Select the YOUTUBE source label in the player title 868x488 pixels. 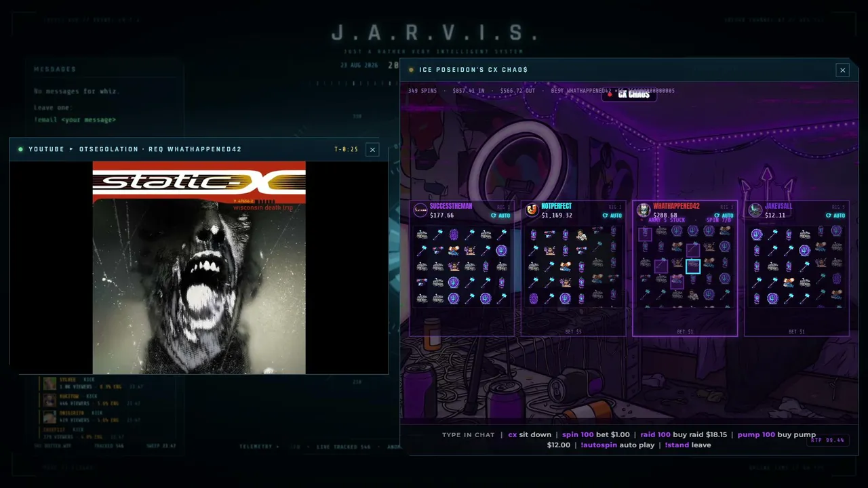[46, 149]
